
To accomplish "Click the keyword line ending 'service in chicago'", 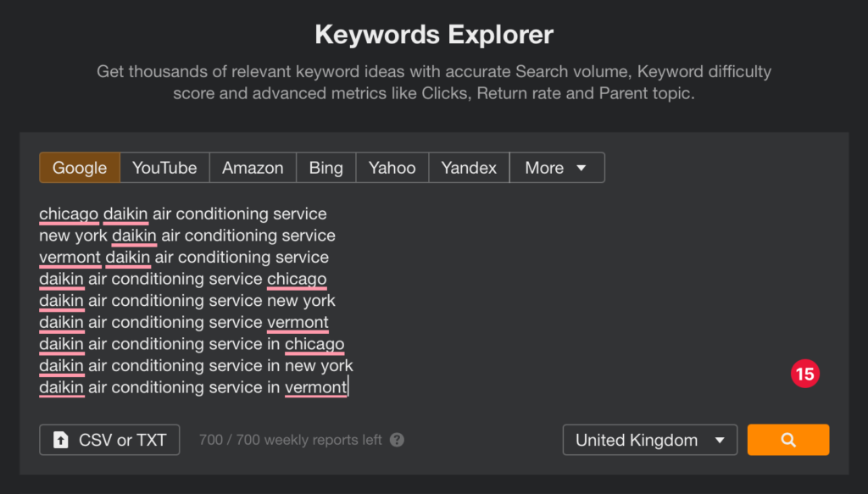I will 192,344.
